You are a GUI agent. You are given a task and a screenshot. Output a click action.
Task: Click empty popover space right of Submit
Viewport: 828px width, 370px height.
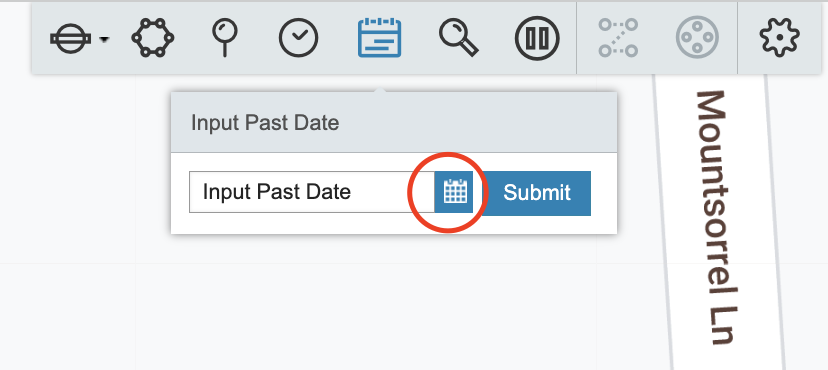(x=604, y=193)
